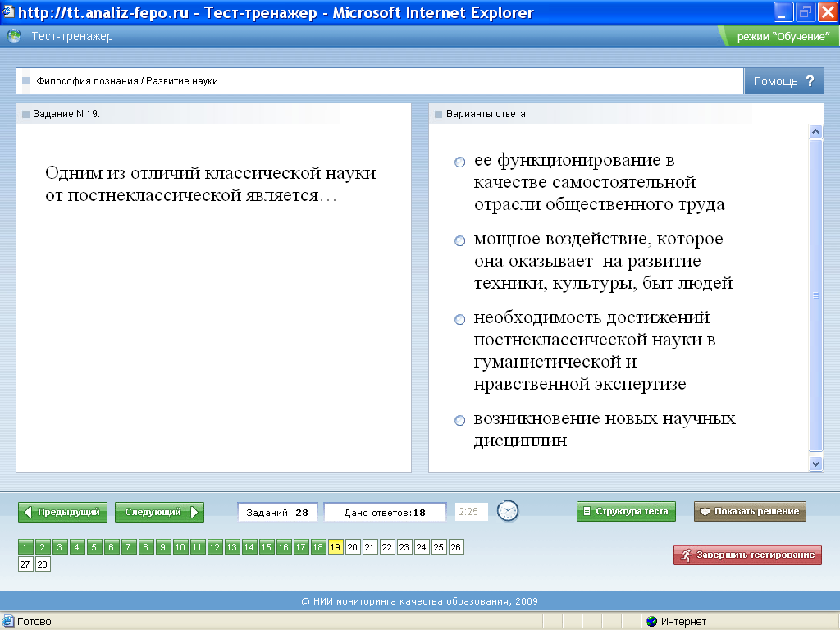The image size is (840, 630).
Task: Click the question text 'Одним из отличий классической науки'
Action: 211,172
